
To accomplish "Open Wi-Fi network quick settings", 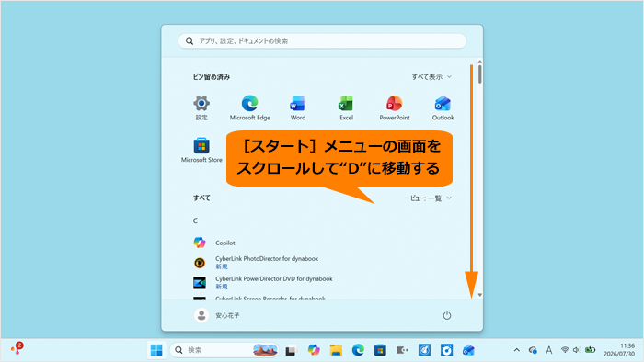I will click(x=565, y=350).
